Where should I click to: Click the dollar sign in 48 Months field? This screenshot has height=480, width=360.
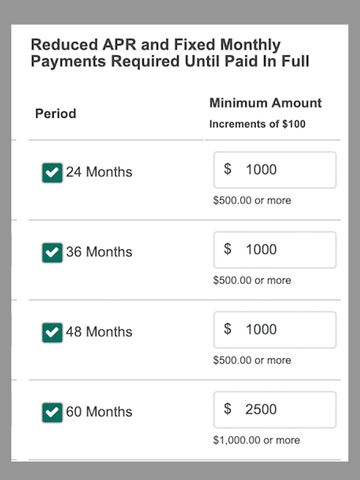[x=227, y=329]
